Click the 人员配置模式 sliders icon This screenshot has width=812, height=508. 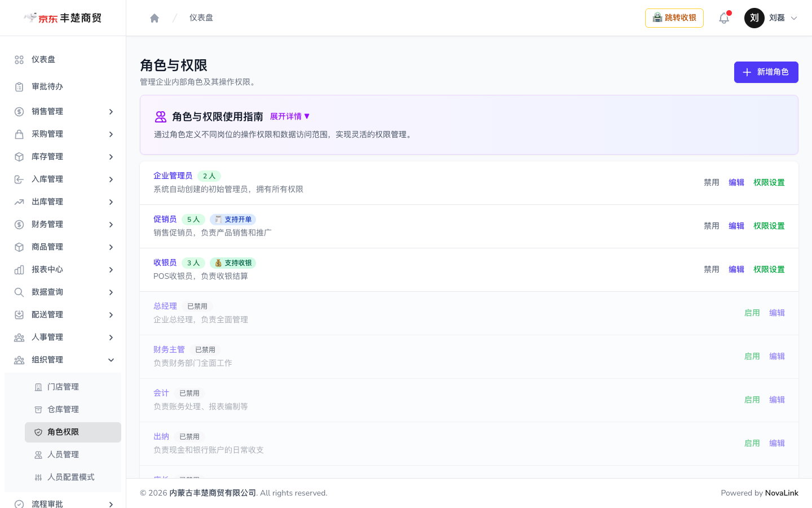tap(38, 478)
